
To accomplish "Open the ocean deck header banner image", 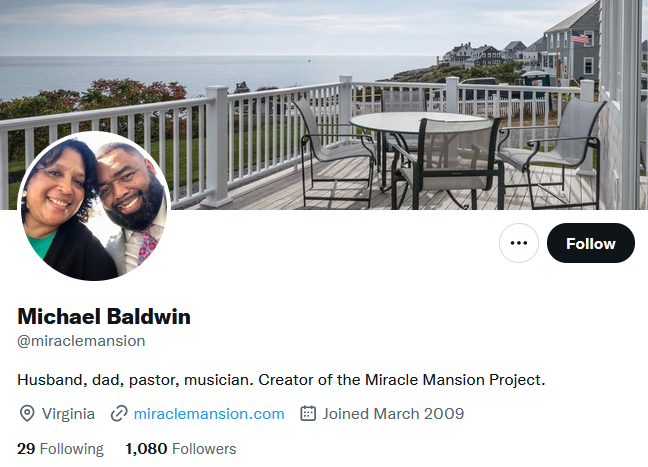I will click(324, 105).
